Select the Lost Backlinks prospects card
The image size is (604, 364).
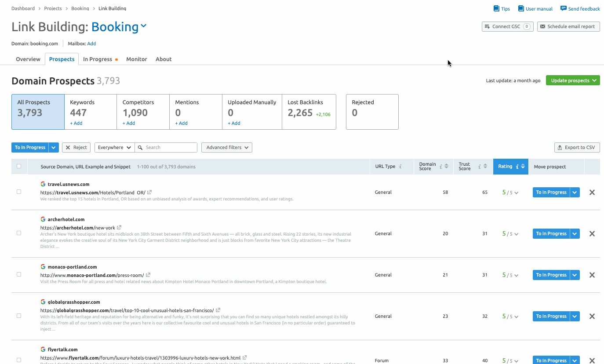(309, 112)
